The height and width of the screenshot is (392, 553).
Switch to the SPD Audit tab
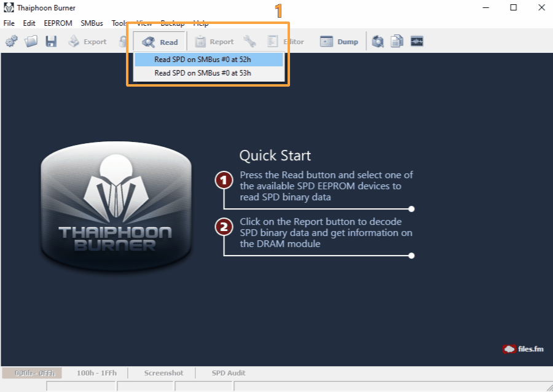(x=229, y=373)
